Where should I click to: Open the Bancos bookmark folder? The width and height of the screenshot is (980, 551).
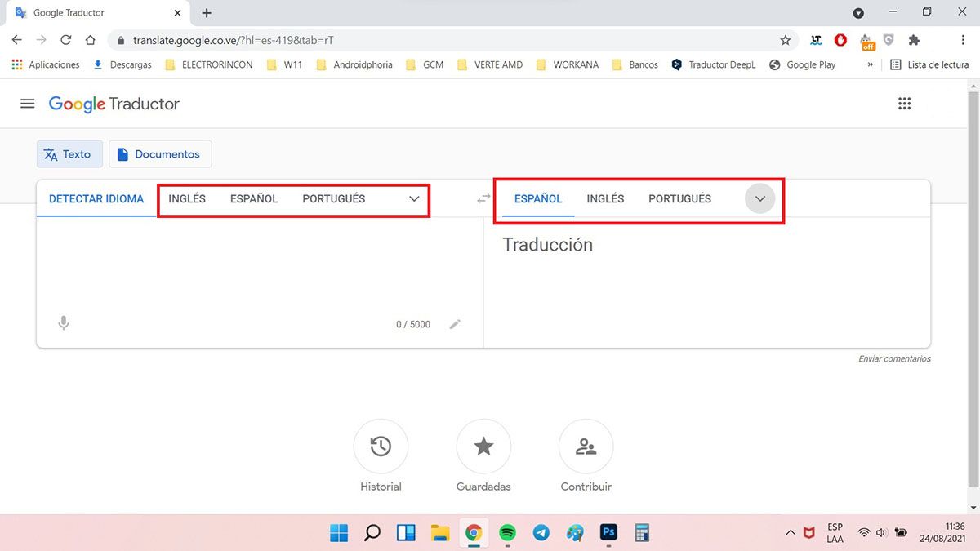click(635, 64)
